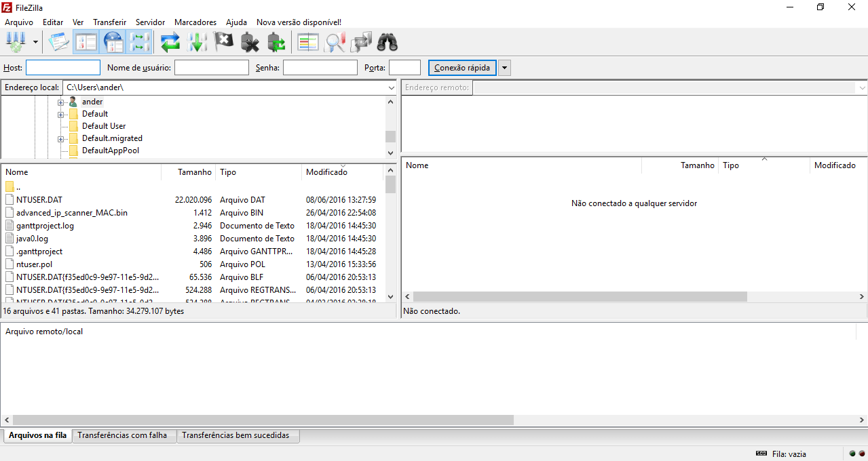Focus the Host input field
The height and width of the screenshot is (461, 868).
click(63, 68)
